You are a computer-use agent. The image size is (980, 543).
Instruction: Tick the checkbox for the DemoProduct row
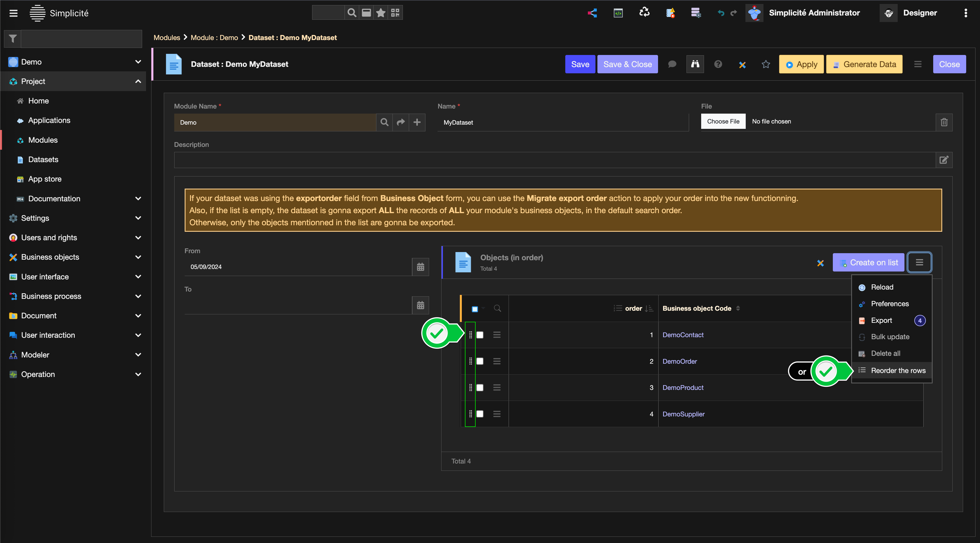[480, 387]
